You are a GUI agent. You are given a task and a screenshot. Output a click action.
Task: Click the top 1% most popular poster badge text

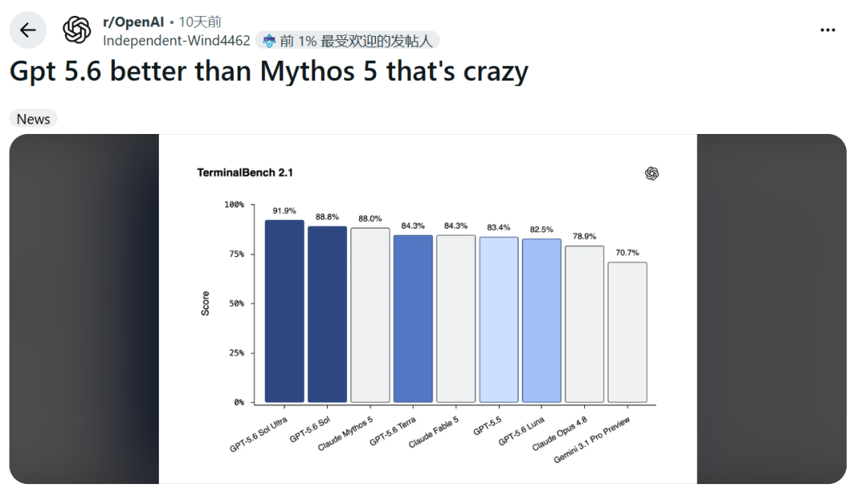356,41
